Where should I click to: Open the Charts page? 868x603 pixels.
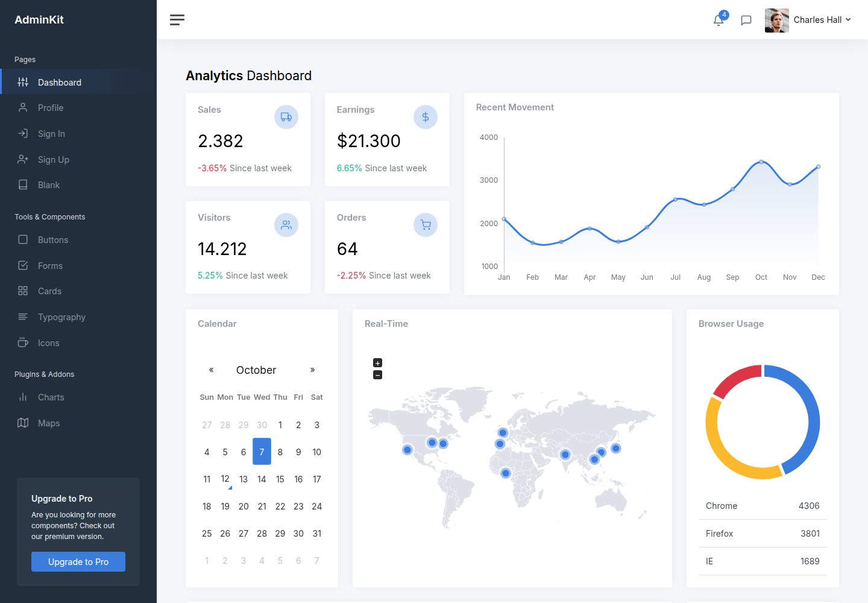click(78, 397)
